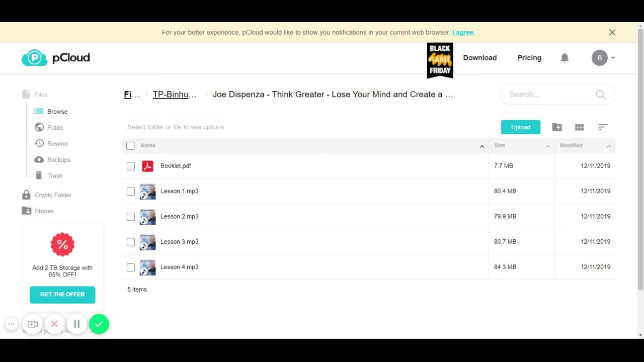Screen dimensions: 644x362
Task: Open Public in sidebar
Action: 49,128
